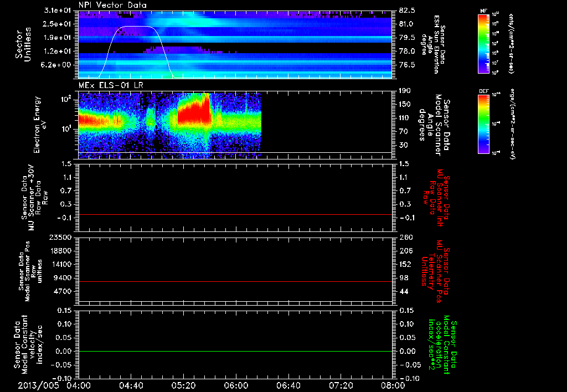This screenshot has height=392, width=567.
Task: Click the green constant velocity line
Action: click(235, 351)
